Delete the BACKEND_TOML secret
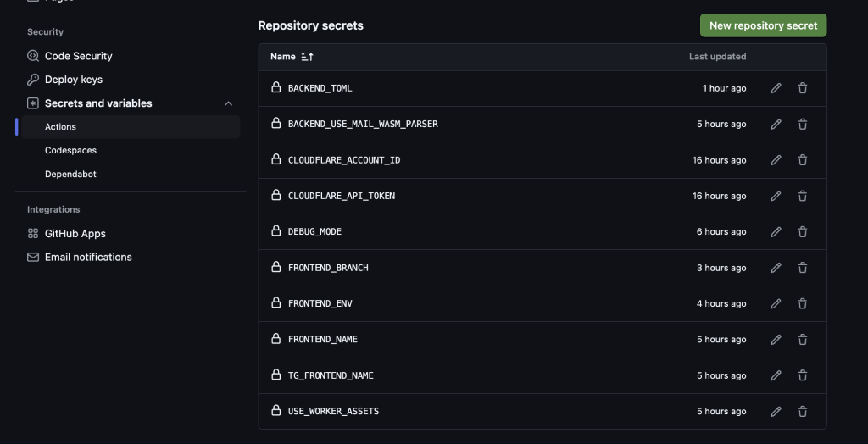 pos(803,88)
